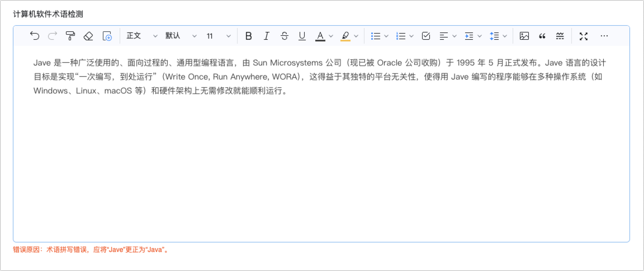
Task: Expand the alignment options arrow
Action: pos(454,36)
